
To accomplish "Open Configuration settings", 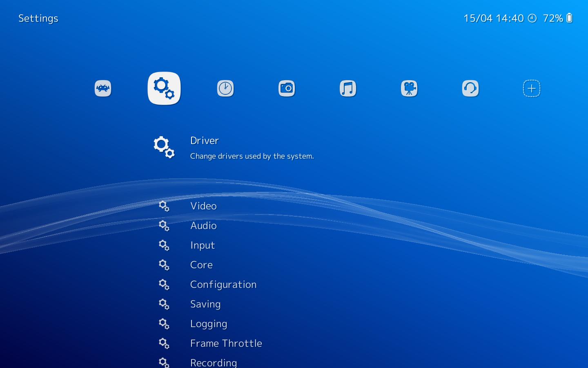I will (x=223, y=285).
